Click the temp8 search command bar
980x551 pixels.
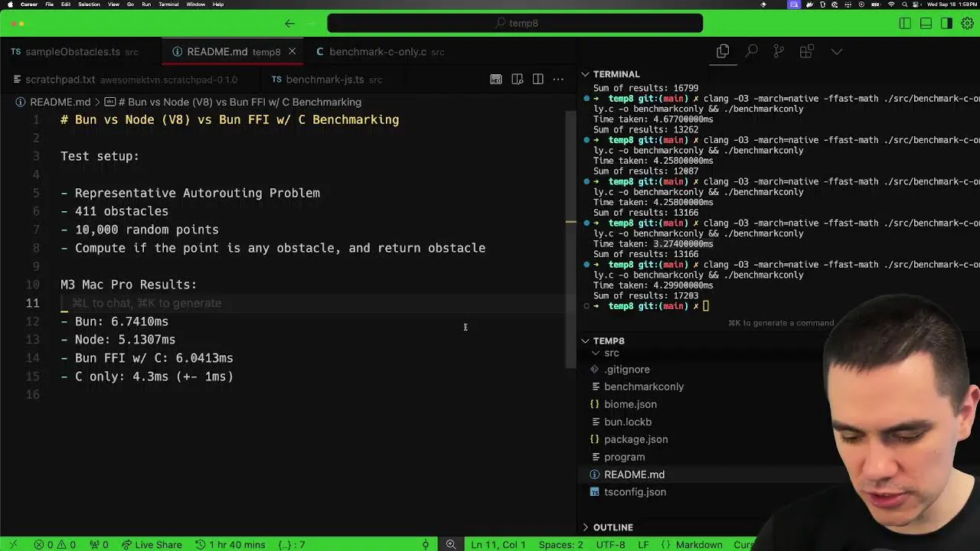[x=514, y=23]
